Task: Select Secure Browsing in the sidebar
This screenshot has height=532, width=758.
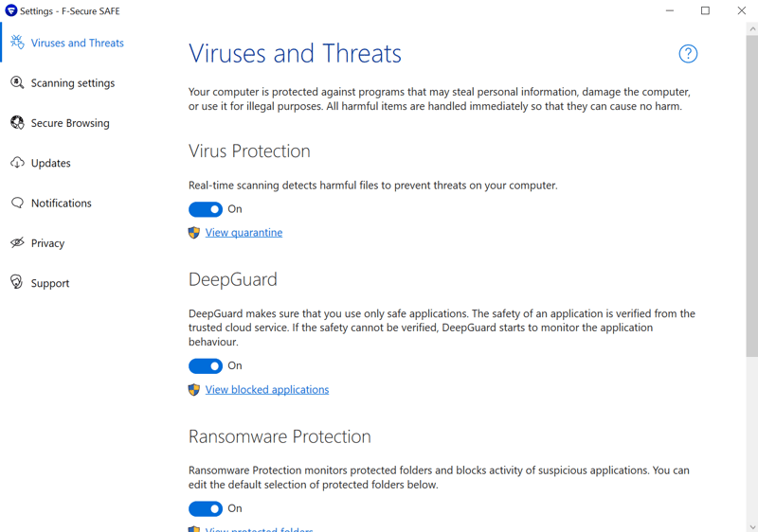Action: (x=70, y=123)
